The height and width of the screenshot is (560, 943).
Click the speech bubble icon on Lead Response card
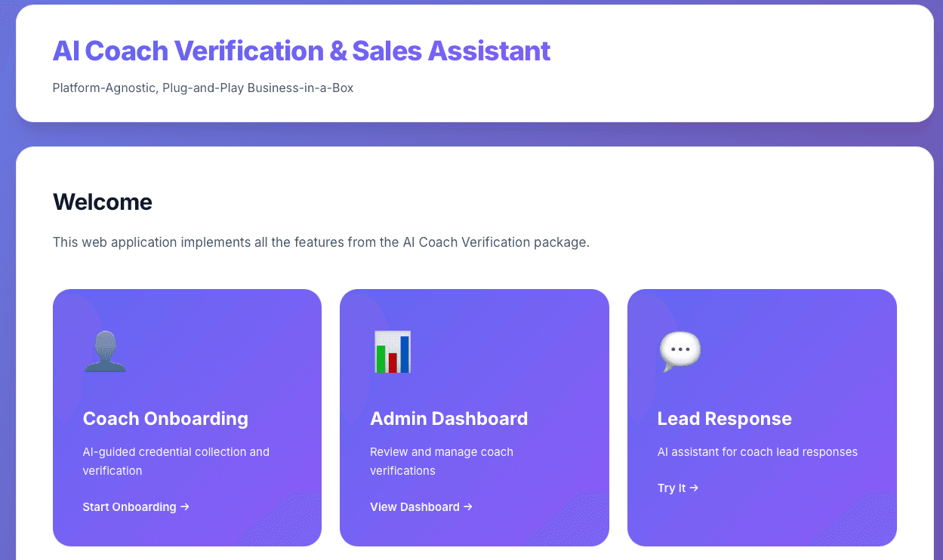click(679, 349)
